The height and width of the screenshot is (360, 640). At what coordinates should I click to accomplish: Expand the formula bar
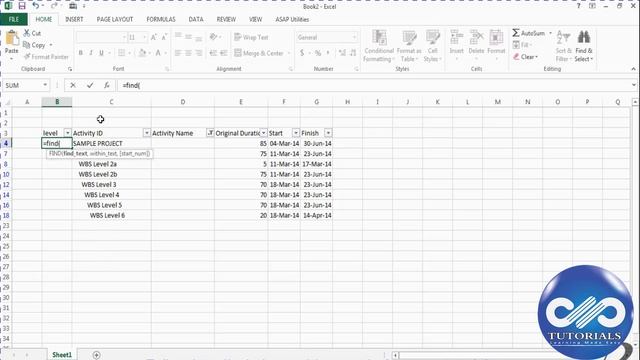click(633, 85)
